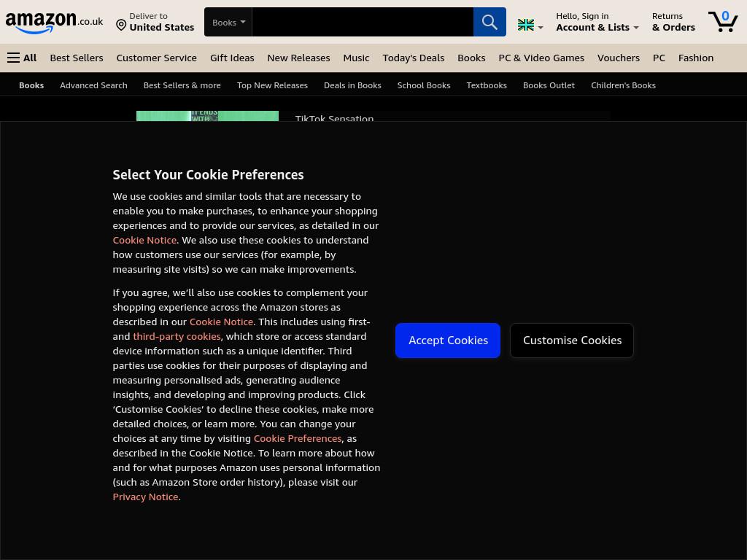Click the Select Your Cookie Preferences heading

(208, 175)
